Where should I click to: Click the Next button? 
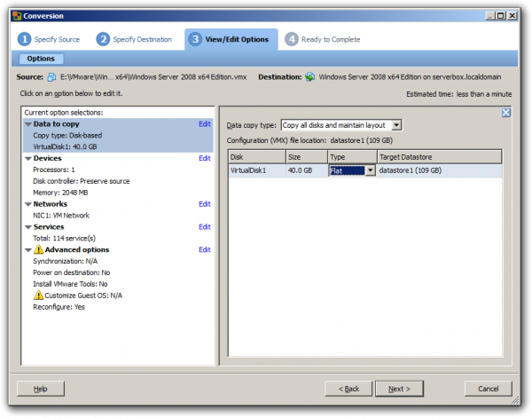[399, 389]
